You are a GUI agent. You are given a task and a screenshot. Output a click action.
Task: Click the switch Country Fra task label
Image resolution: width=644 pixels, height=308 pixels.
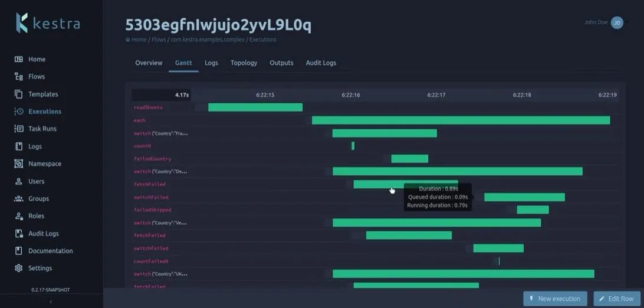click(x=161, y=133)
